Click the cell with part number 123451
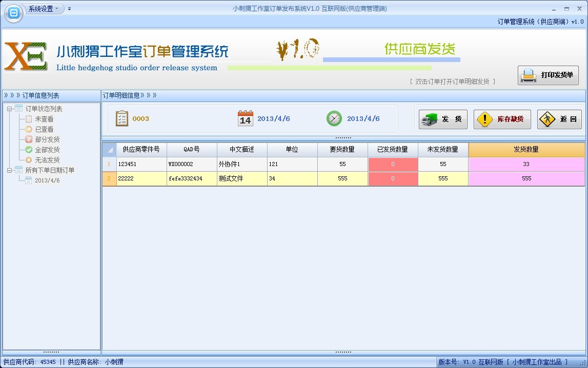The height and width of the screenshot is (368, 588). tap(141, 164)
